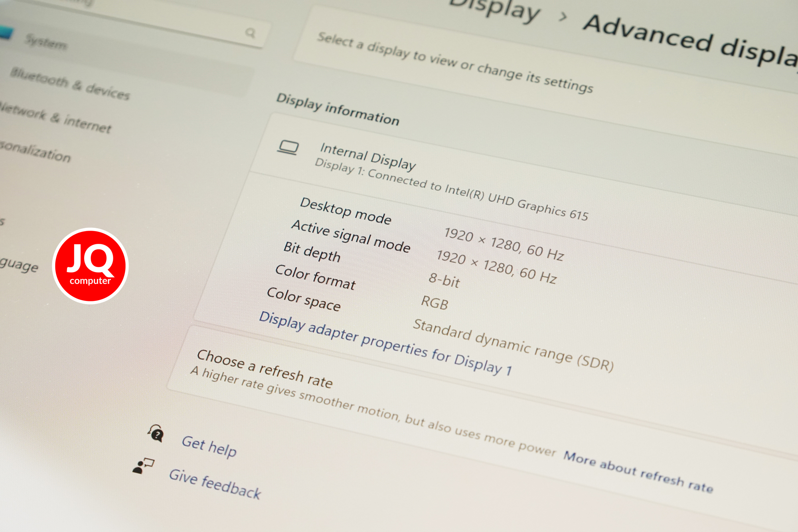Click the Get help headset icon
Screen dimensions: 798x532
[x=156, y=433]
